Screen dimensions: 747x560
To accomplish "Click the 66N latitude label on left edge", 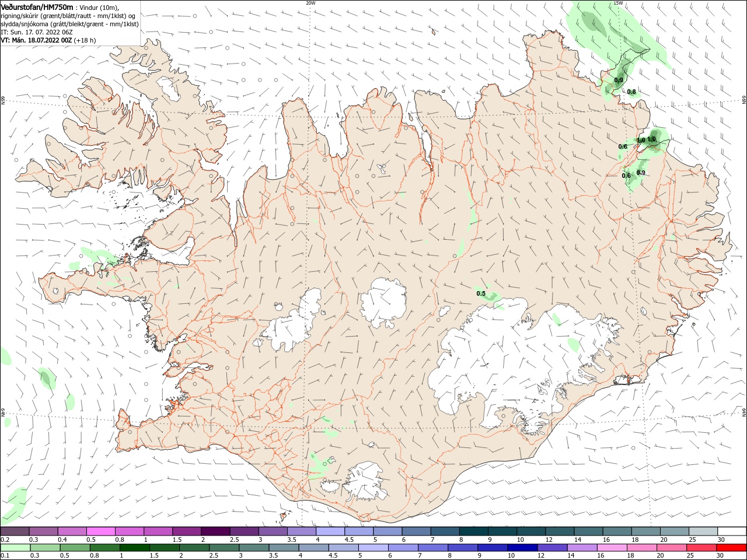I will click(x=3, y=101).
